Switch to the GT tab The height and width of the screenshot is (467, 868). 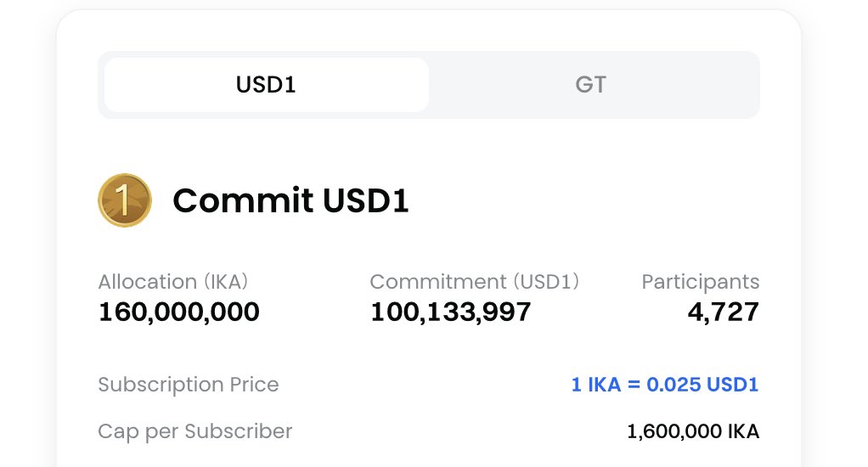pyautogui.click(x=590, y=85)
